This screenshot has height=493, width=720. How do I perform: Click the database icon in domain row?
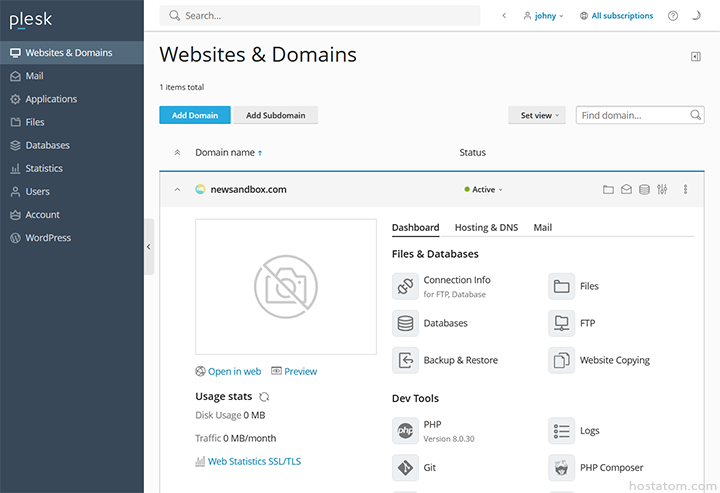coord(644,189)
